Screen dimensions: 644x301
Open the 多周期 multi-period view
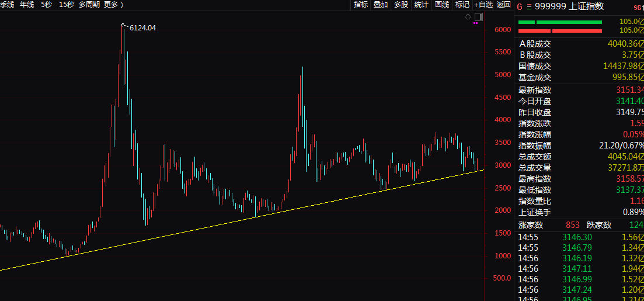(89, 5)
